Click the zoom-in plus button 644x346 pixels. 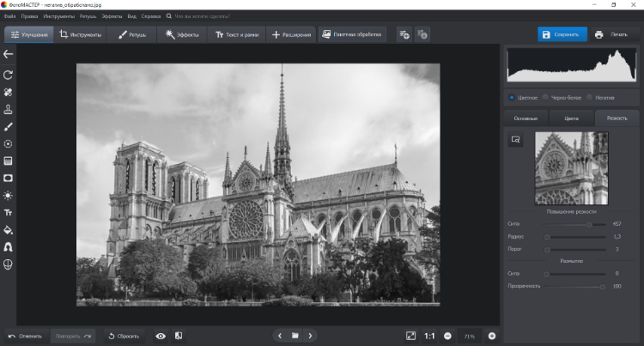(492, 336)
